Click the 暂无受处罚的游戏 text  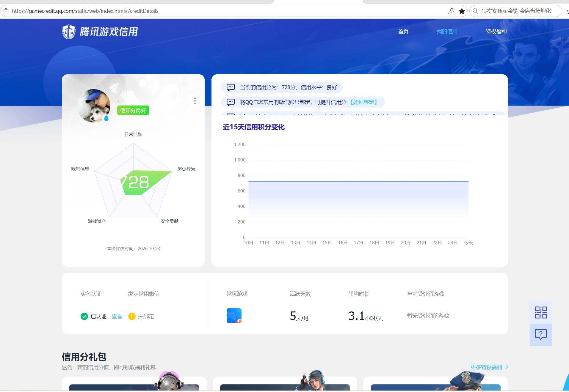pos(428,316)
